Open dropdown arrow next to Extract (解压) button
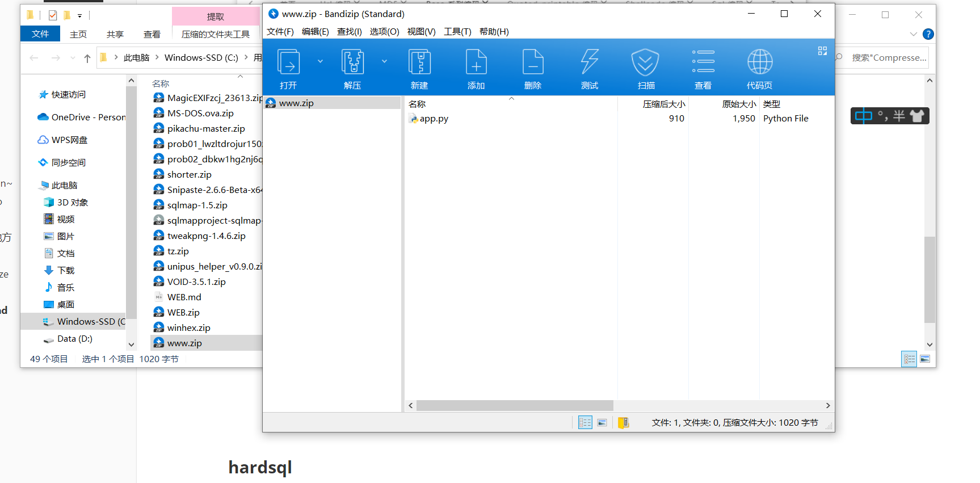This screenshot has width=980, height=483. coord(384,61)
